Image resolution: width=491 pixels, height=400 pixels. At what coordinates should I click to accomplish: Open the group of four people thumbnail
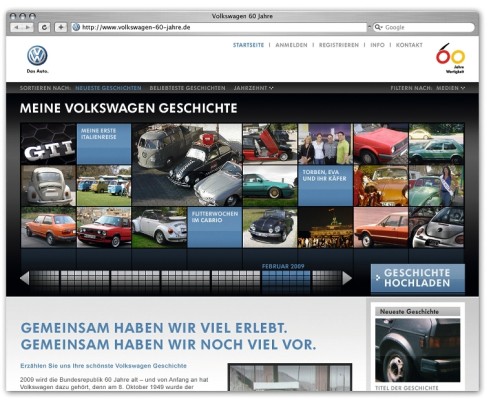[x=325, y=144]
